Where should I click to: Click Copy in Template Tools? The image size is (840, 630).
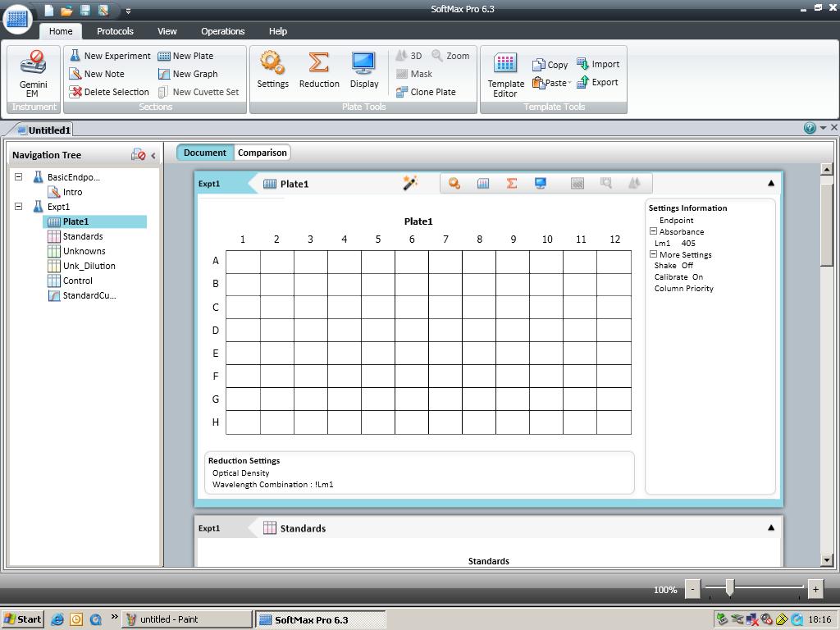coord(550,65)
